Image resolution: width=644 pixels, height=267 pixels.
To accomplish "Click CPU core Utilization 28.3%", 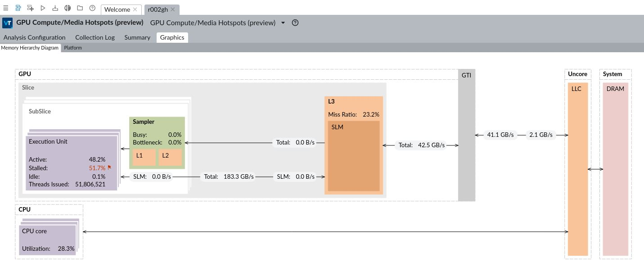I will tap(48, 249).
